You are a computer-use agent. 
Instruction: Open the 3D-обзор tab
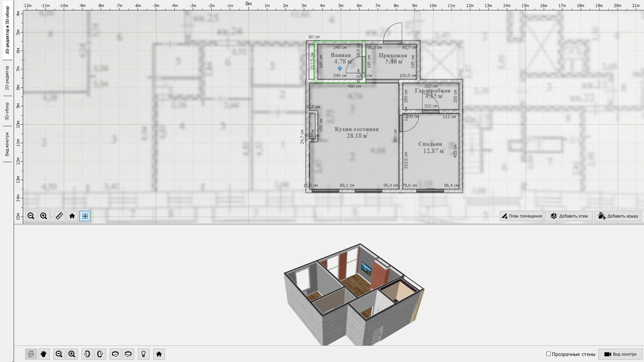(7, 111)
